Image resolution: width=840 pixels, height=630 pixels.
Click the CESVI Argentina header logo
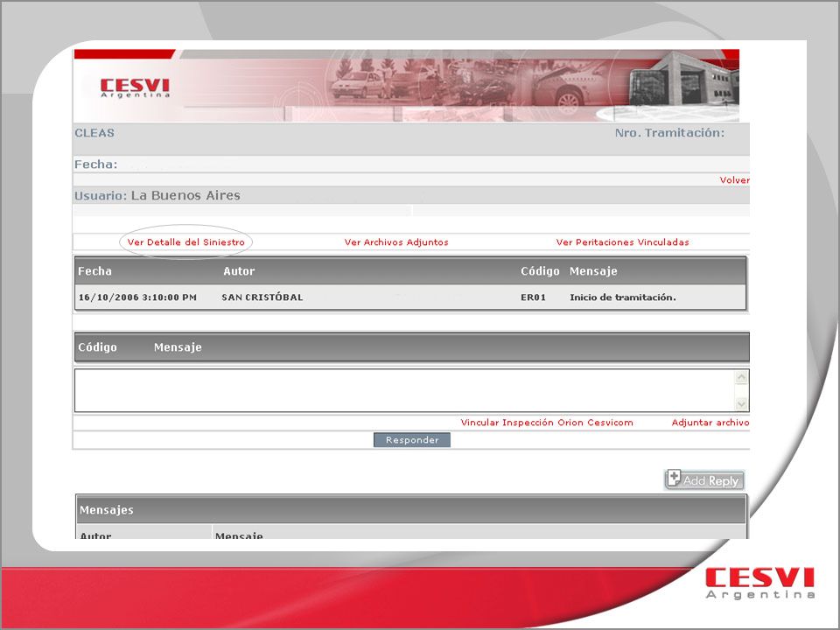click(135, 87)
